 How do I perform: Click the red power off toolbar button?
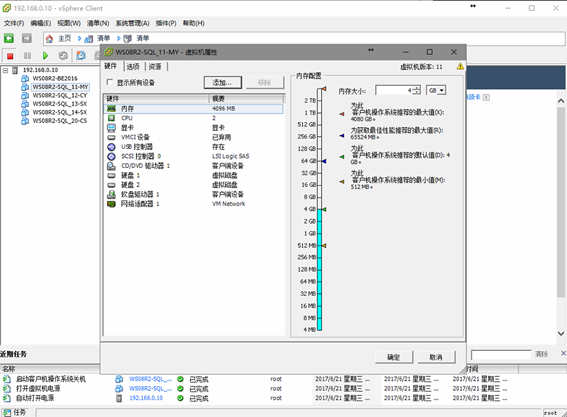10,56
